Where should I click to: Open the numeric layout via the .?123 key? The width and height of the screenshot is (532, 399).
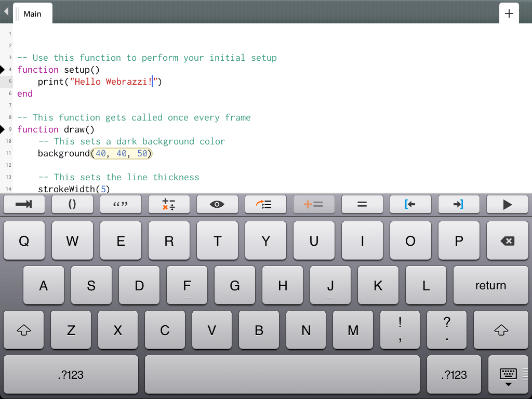(x=71, y=375)
